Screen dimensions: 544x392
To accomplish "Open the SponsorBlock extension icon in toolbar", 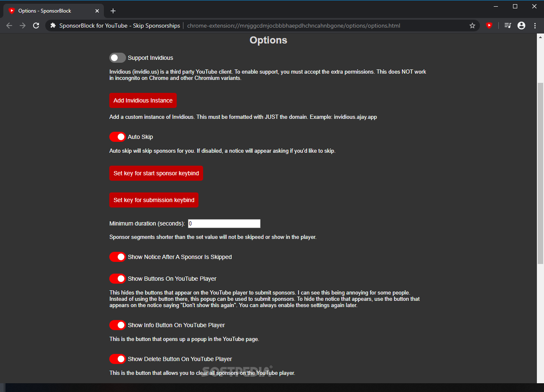I will (489, 26).
